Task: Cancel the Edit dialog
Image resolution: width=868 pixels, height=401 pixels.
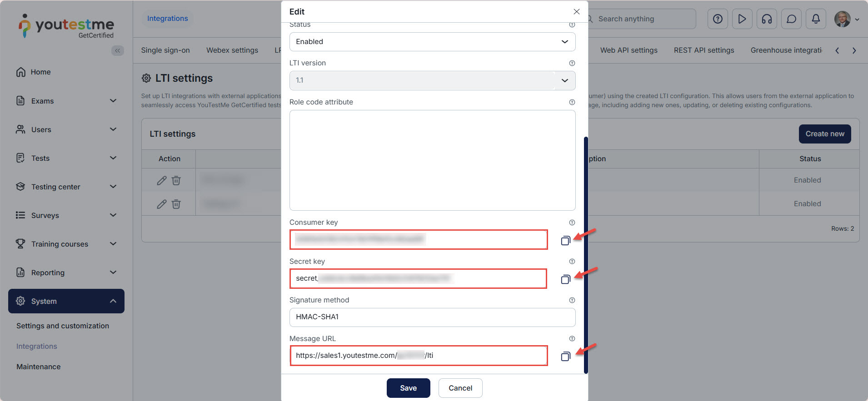Action: pos(460,388)
